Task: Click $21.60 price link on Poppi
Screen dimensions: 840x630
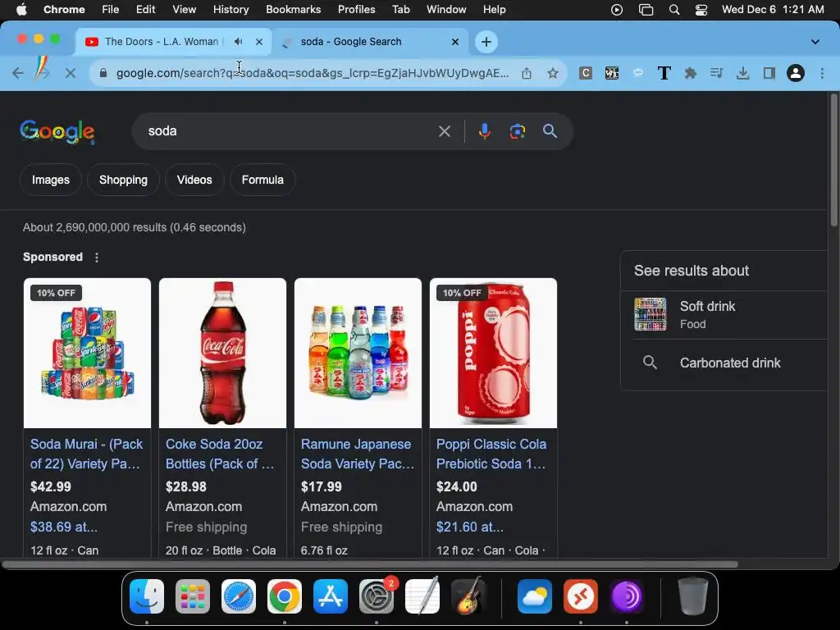Action: coord(470,527)
